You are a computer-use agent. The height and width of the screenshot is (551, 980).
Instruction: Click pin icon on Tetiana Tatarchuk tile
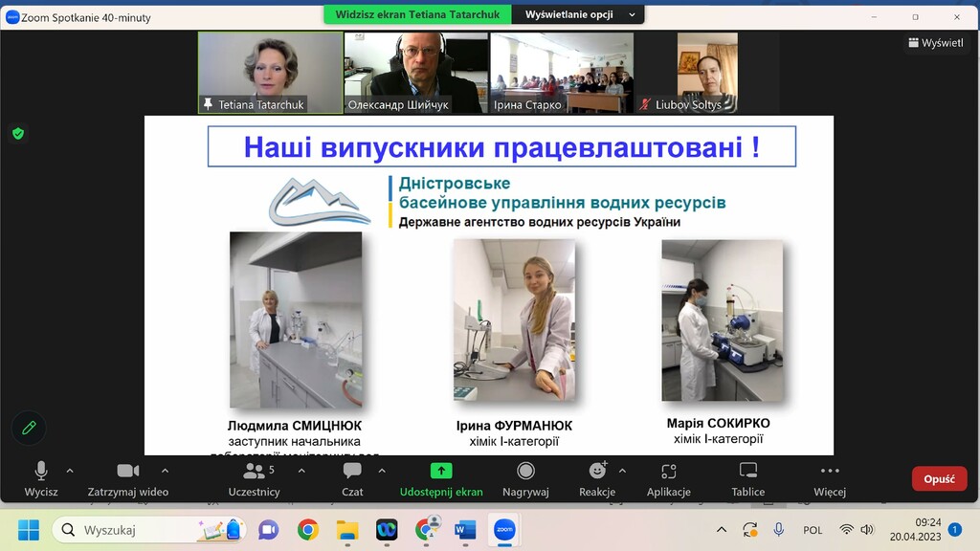pyautogui.click(x=208, y=104)
